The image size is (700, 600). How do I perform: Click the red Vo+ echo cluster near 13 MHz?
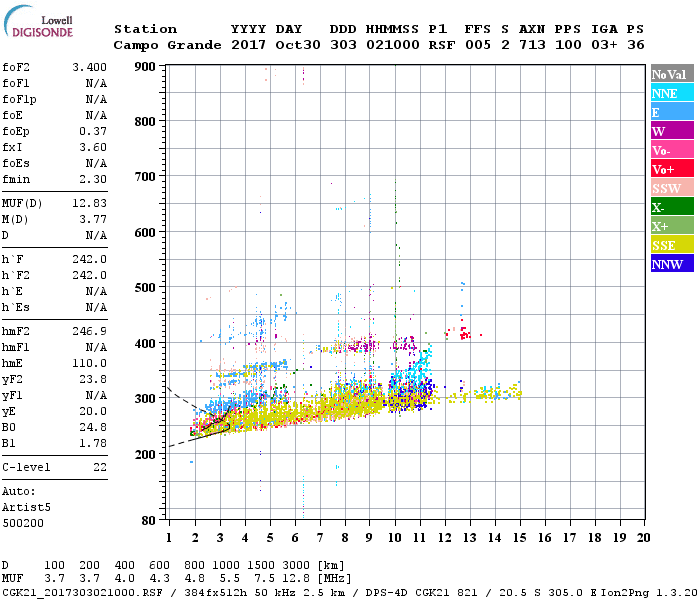pyautogui.click(x=464, y=333)
